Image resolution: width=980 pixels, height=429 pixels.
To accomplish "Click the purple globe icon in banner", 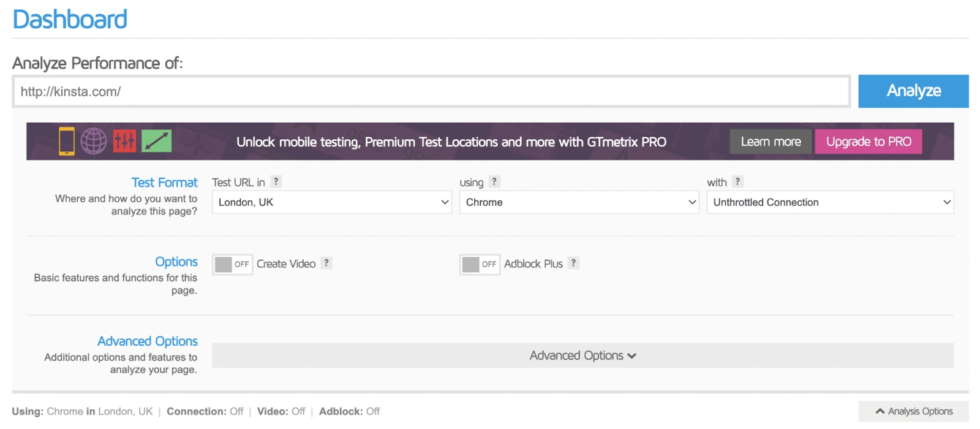I will (94, 141).
